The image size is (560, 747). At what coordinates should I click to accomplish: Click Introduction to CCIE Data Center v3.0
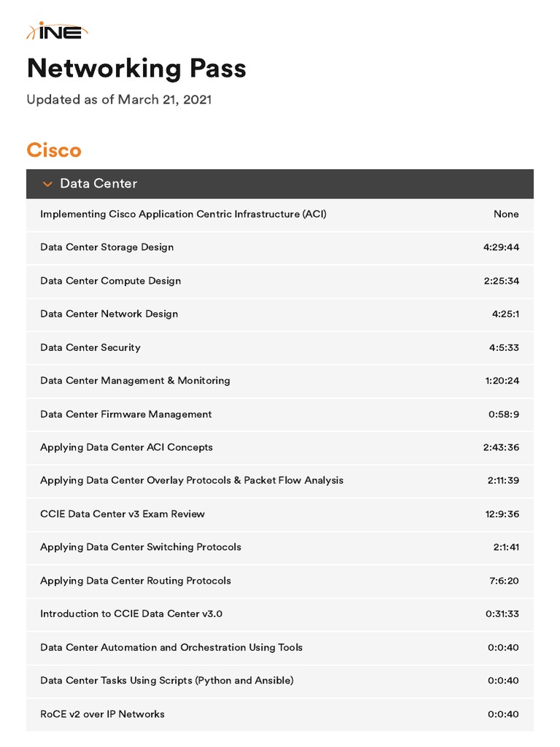(x=131, y=614)
